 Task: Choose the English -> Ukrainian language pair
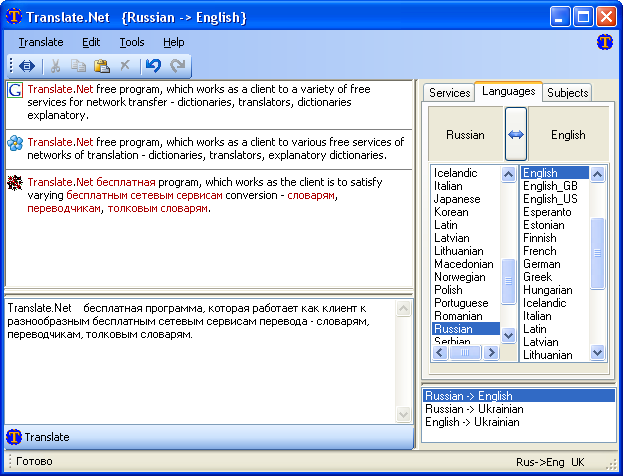[519, 422]
